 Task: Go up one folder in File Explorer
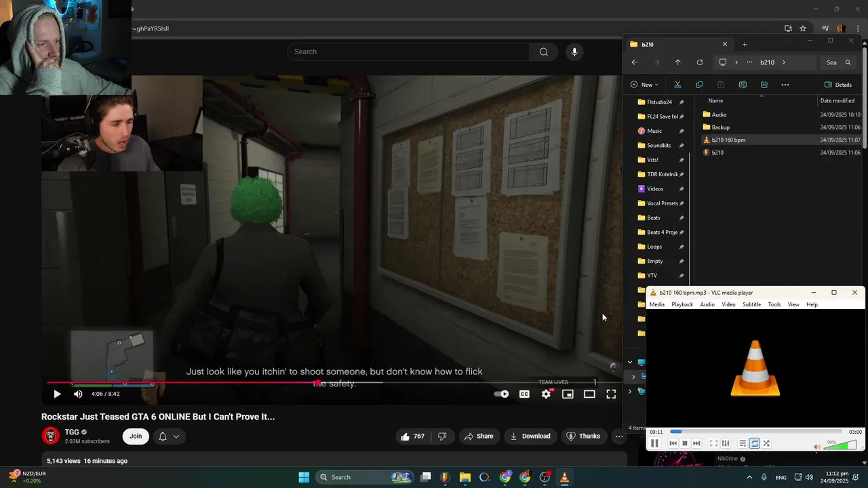click(x=677, y=62)
